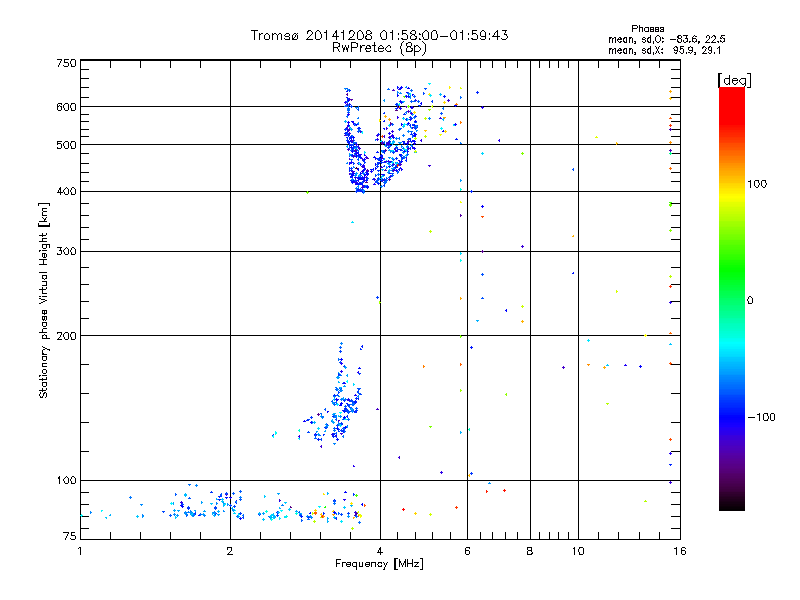Viewport: 800px width, 600px height.
Task: Click the y-axis tick label '100'
Action: (x=66, y=480)
